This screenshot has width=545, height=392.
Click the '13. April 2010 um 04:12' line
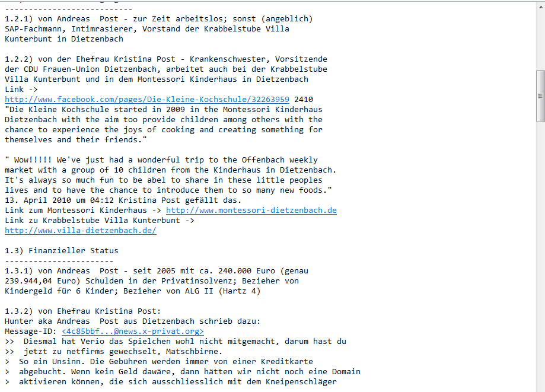[123, 200]
